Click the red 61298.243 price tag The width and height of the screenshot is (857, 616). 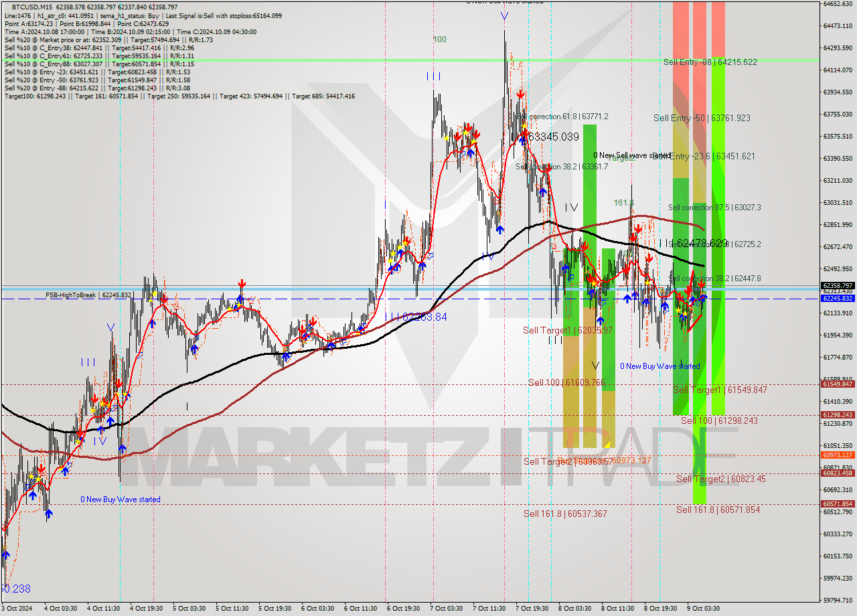point(838,415)
